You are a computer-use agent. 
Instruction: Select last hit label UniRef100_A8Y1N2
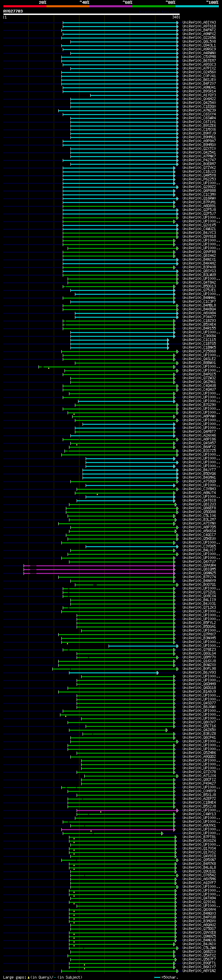pos(199,971)
